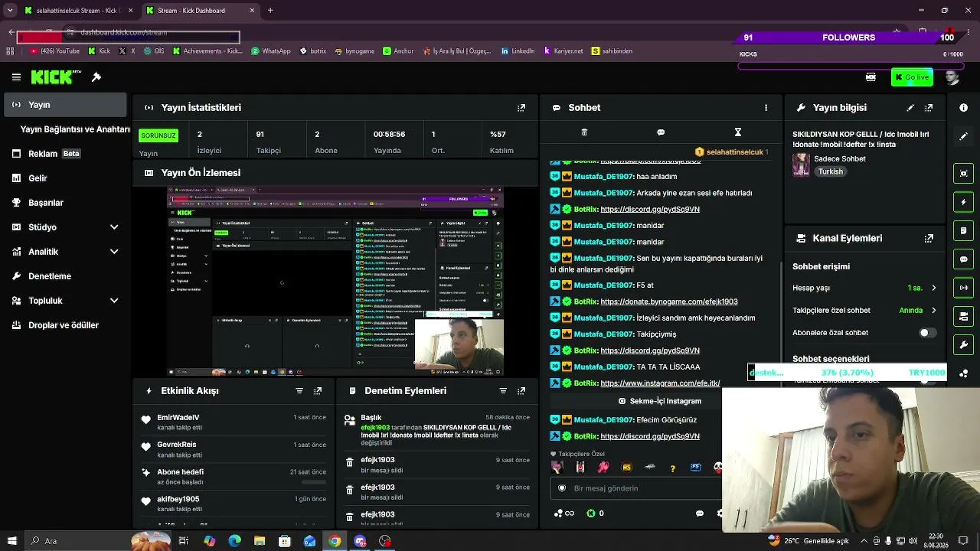Click the Bir mesaj gönderin chat input

click(637, 488)
